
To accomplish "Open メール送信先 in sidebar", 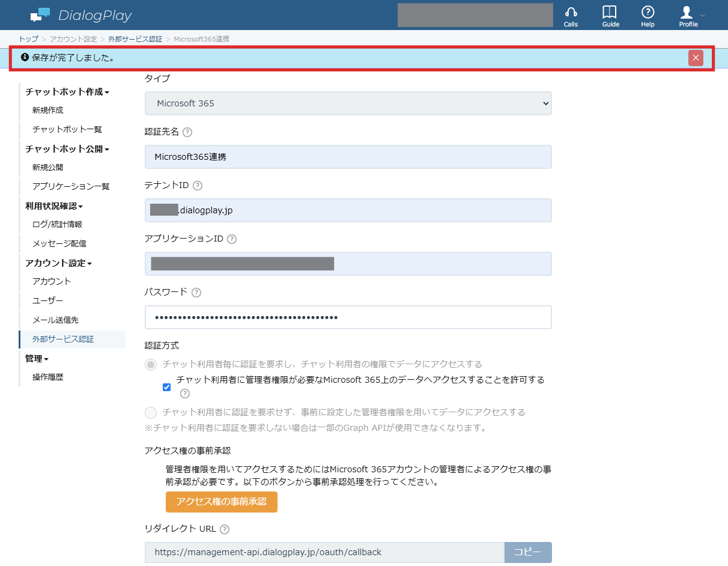I will (x=55, y=320).
